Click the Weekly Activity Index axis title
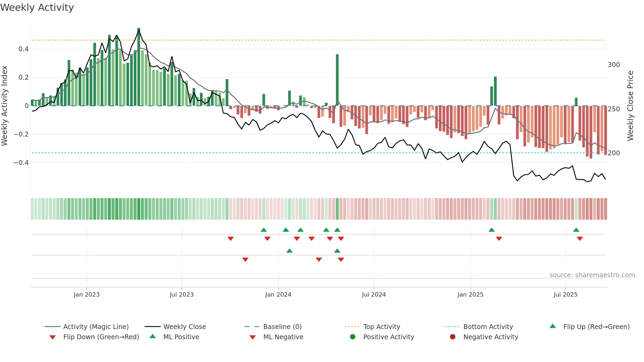The image size is (644, 362). click(4, 106)
